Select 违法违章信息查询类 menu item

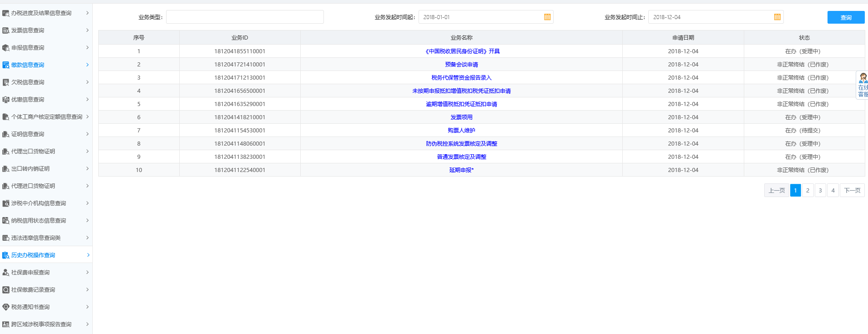point(36,238)
